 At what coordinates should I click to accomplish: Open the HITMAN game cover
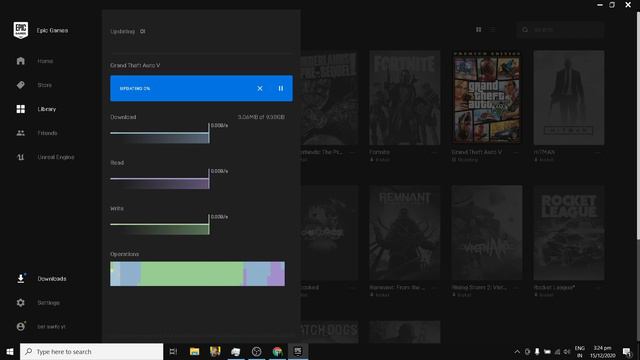point(569,98)
